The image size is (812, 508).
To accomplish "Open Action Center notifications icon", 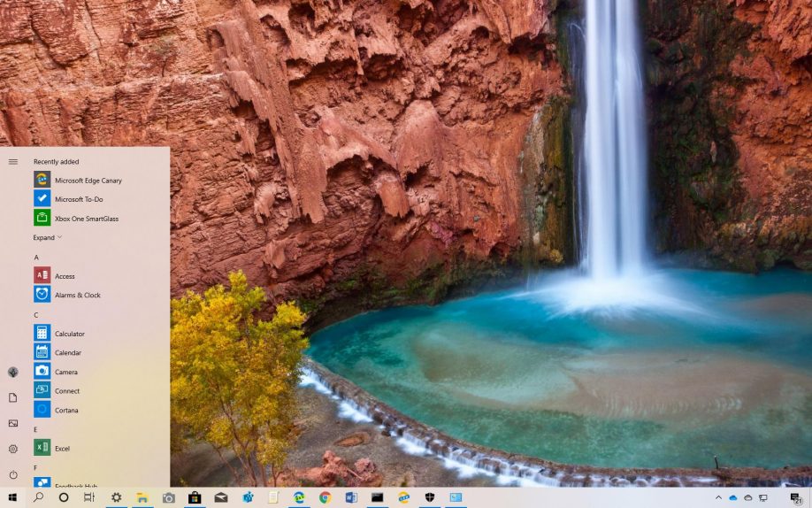I will point(795,498).
